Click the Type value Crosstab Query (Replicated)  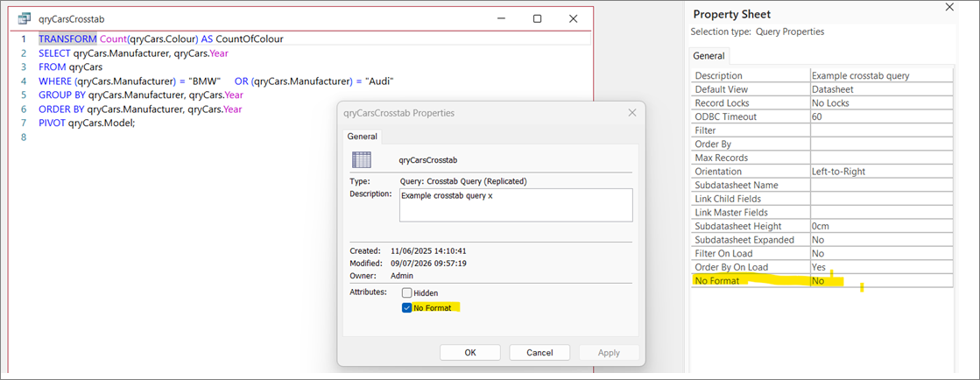point(463,182)
